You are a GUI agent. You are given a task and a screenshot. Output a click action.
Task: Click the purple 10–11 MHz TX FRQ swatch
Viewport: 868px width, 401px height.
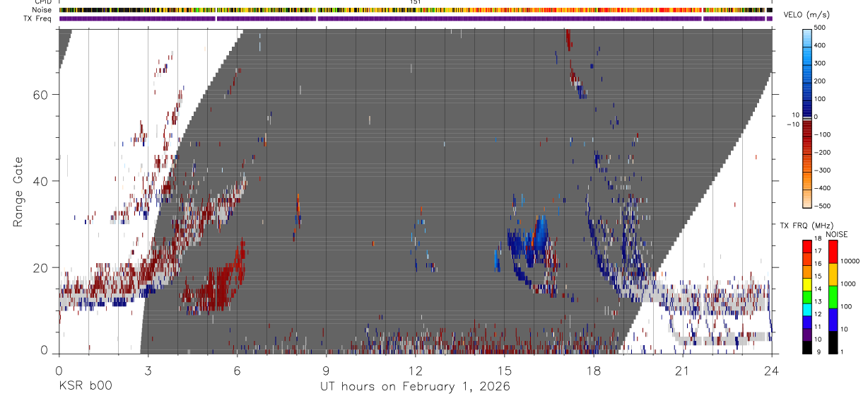pos(807,333)
